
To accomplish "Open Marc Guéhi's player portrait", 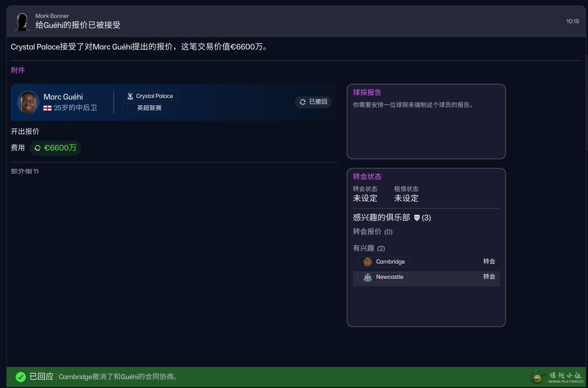I will (x=28, y=102).
